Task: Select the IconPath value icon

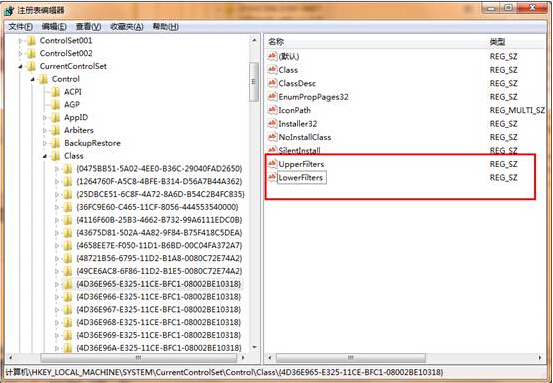Action: tap(272, 110)
